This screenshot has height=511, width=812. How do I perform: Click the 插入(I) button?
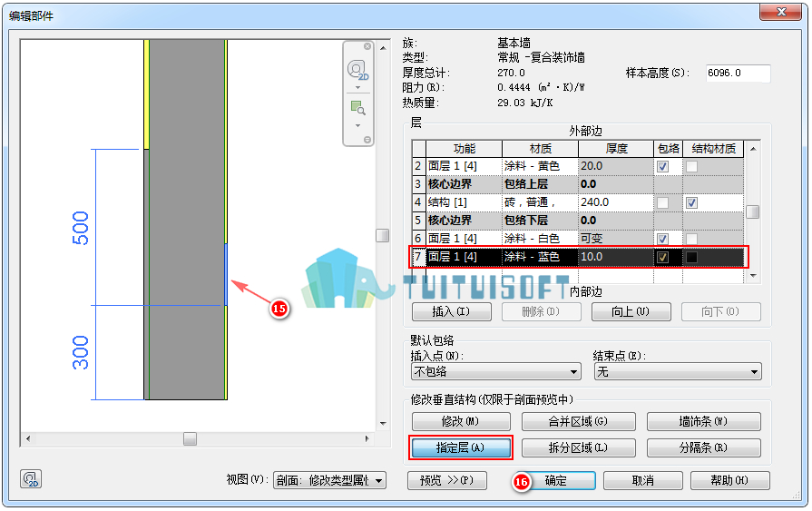point(451,311)
